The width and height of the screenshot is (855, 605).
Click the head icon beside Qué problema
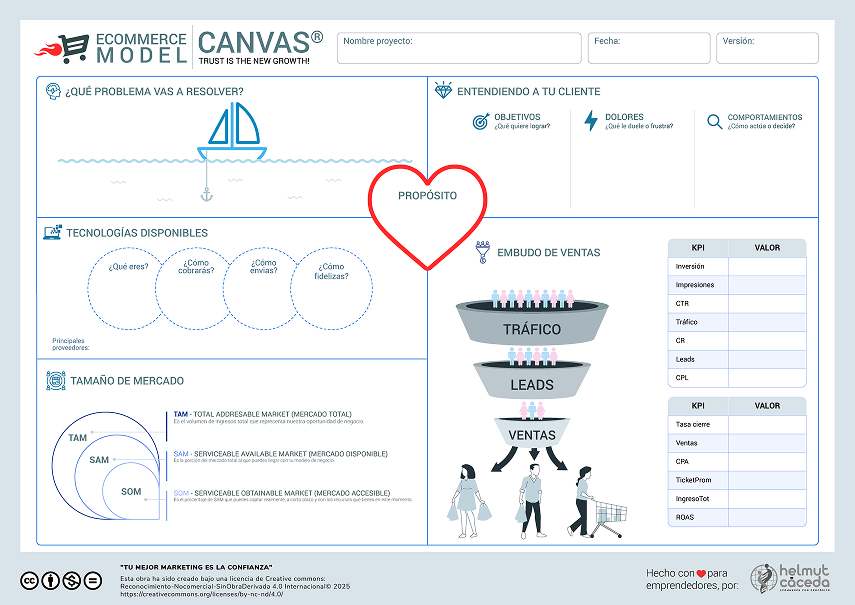[x=53, y=91]
